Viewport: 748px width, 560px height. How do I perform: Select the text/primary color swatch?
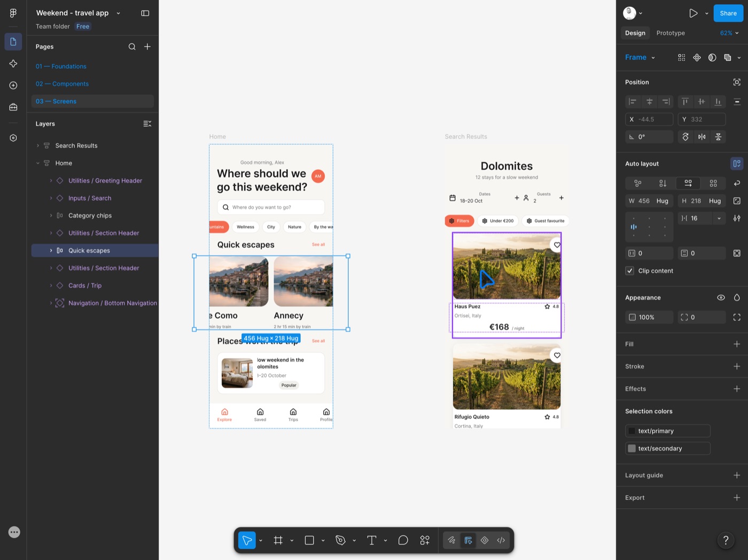pyautogui.click(x=632, y=431)
